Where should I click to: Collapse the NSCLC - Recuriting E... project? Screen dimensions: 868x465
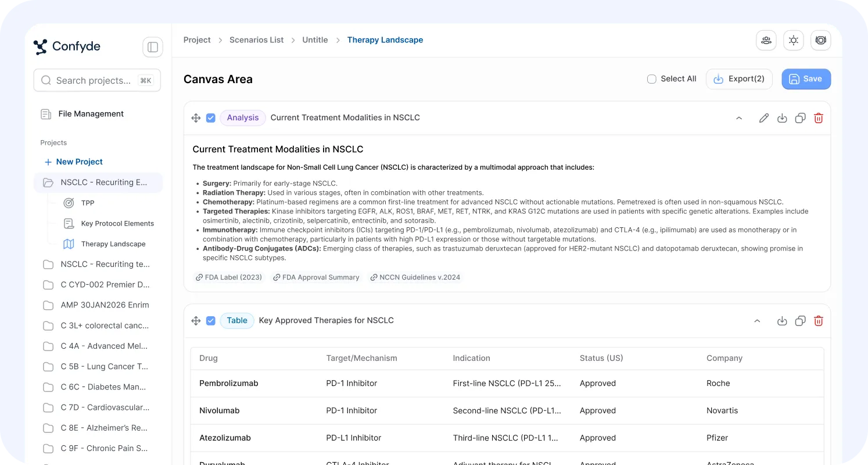click(98, 183)
